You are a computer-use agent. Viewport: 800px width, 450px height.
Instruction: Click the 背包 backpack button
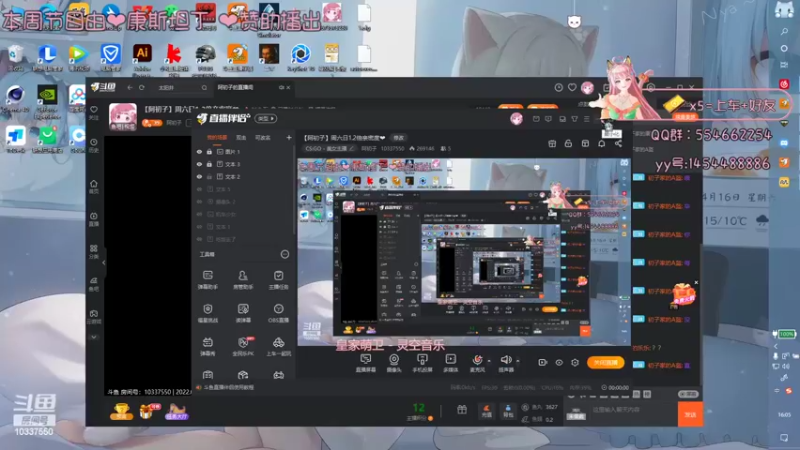point(508,411)
